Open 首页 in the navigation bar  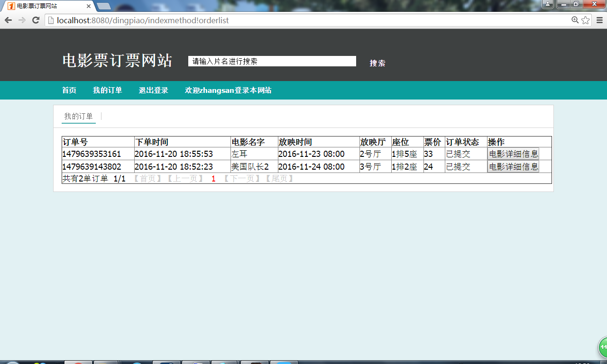[x=69, y=91]
